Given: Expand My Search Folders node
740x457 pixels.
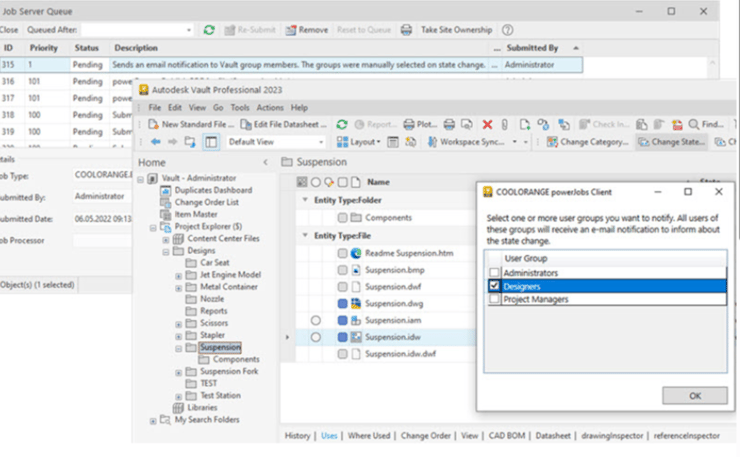Looking at the screenshot, I should (x=153, y=421).
